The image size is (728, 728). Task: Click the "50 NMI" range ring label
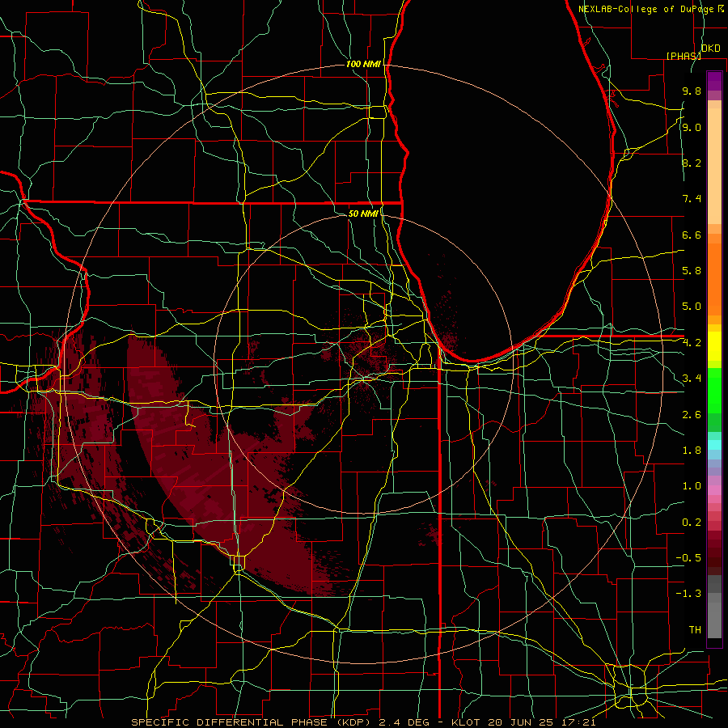pyautogui.click(x=363, y=214)
